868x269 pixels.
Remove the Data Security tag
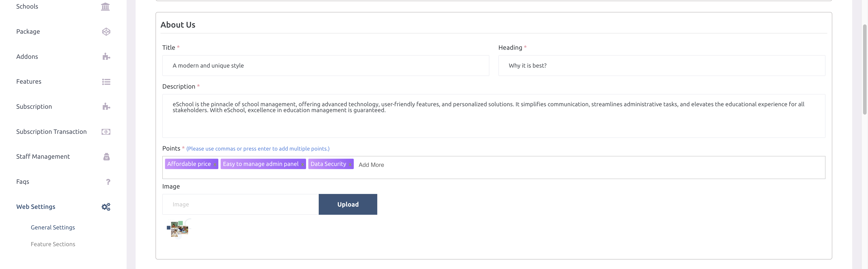coord(350,165)
